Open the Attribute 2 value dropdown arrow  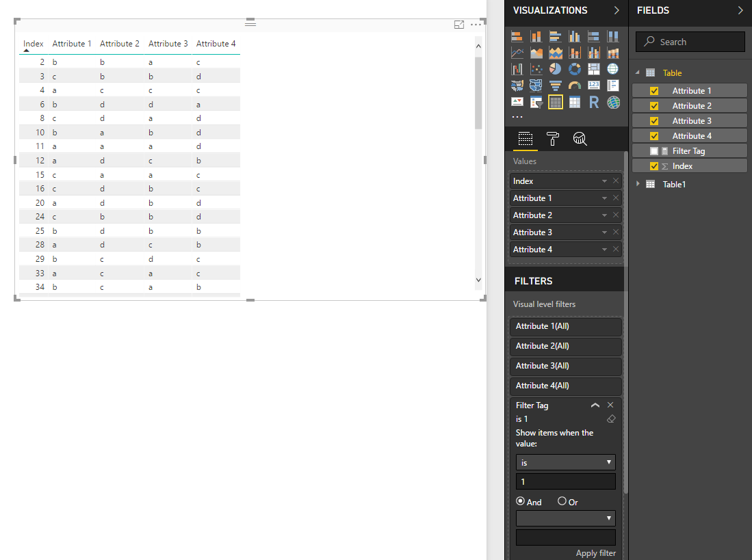[604, 215]
